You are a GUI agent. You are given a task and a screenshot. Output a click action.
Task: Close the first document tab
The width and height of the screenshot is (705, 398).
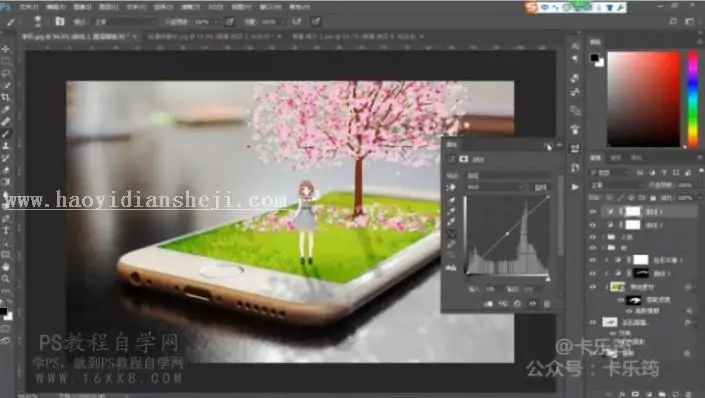point(135,36)
